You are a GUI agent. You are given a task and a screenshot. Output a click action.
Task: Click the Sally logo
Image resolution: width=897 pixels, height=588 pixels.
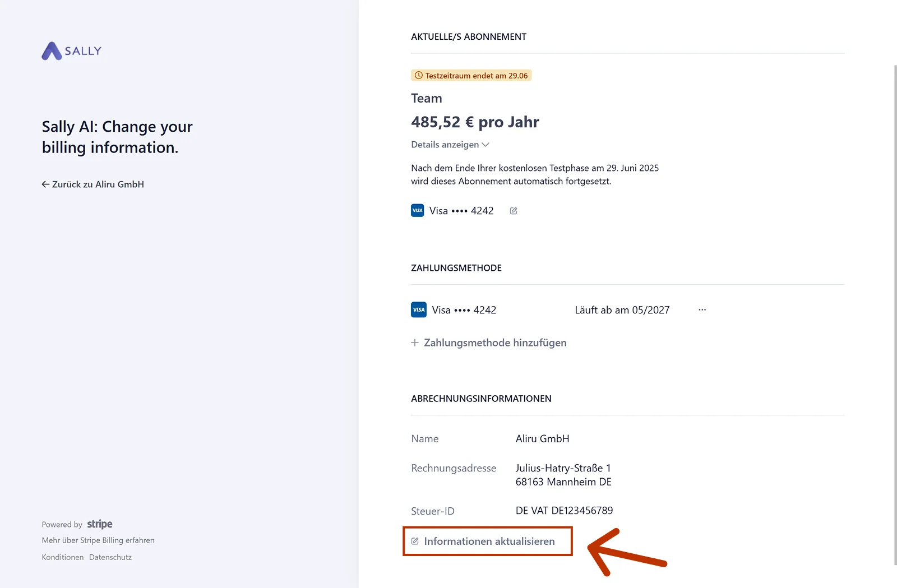tap(71, 51)
